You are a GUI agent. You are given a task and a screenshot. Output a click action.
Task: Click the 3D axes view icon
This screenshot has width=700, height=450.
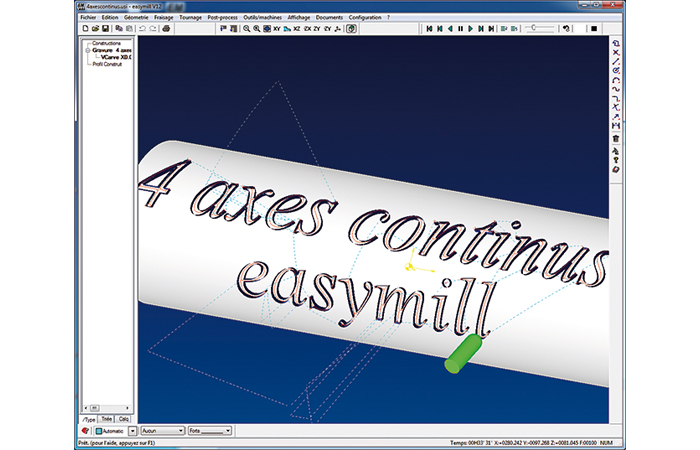click(338, 29)
